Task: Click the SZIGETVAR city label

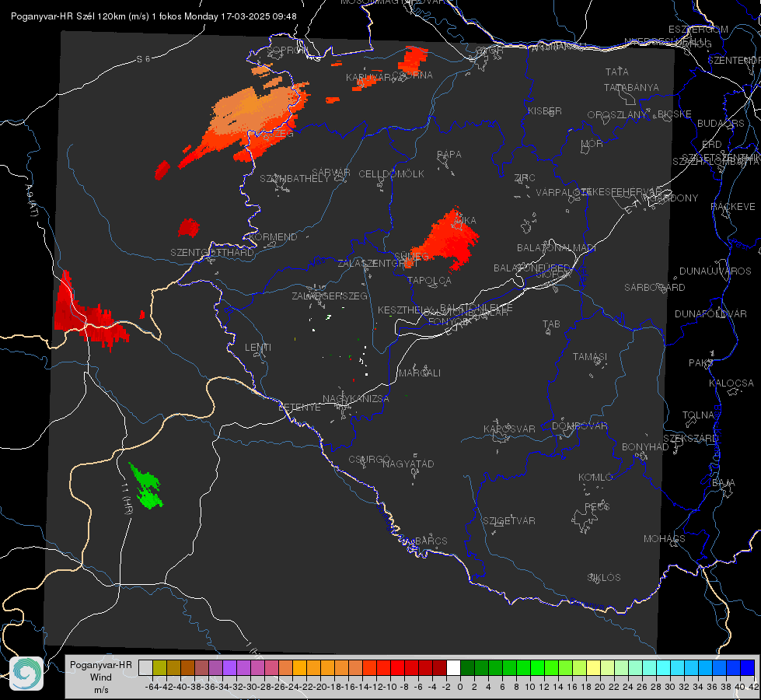Action: click(509, 521)
